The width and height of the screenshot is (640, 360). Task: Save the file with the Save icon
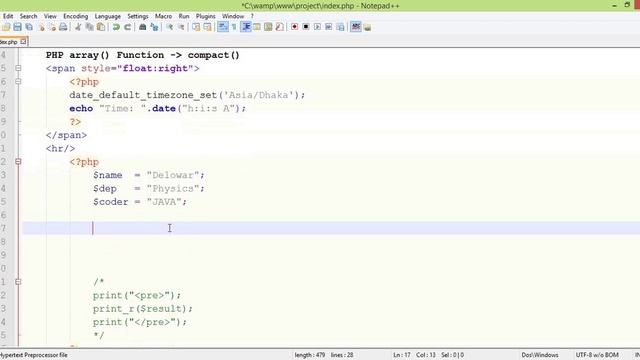point(18,27)
